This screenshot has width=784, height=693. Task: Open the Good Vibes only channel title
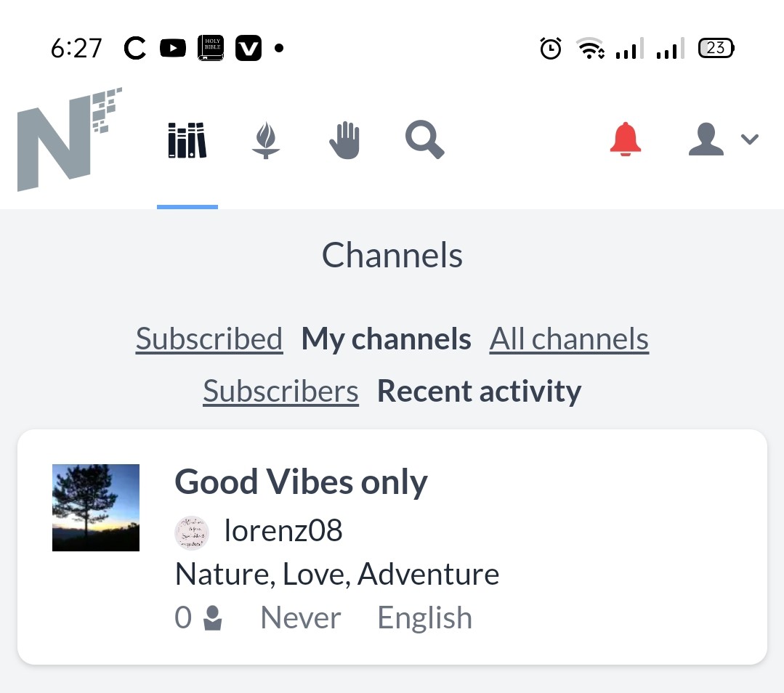(x=301, y=482)
